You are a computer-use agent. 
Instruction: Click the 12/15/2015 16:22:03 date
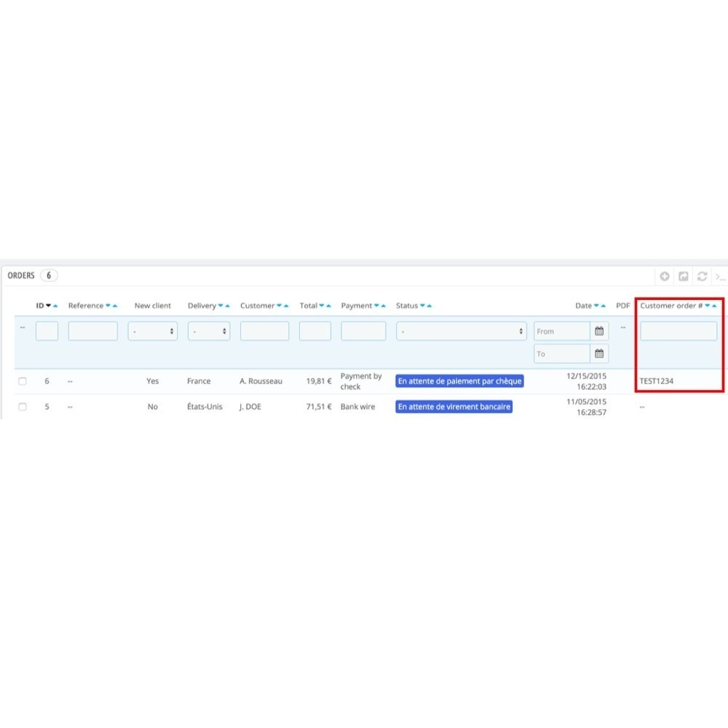pyautogui.click(x=586, y=381)
